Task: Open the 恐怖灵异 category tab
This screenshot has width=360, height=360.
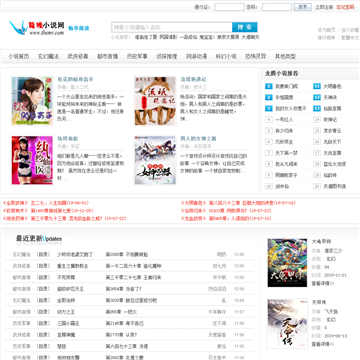Action: 256,56
